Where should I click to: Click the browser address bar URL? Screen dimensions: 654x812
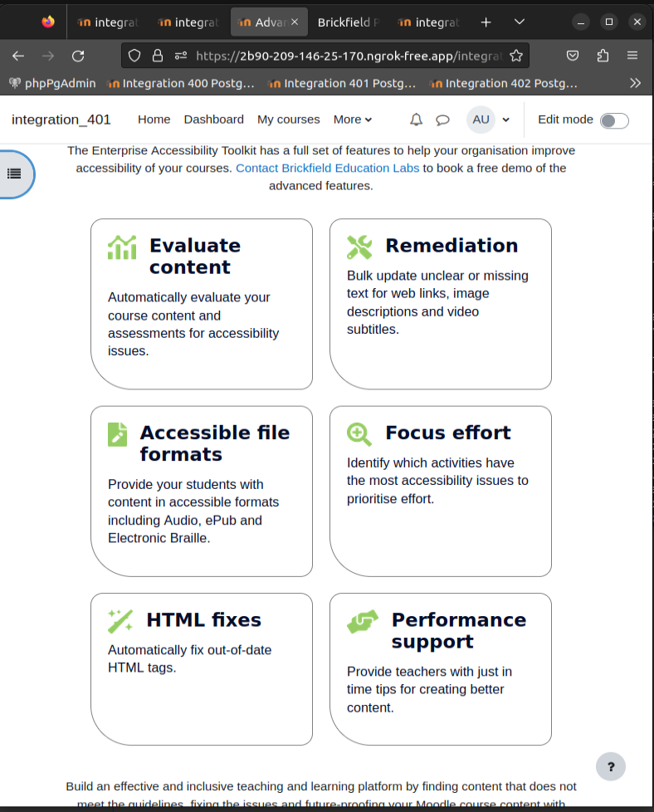[349, 56]
